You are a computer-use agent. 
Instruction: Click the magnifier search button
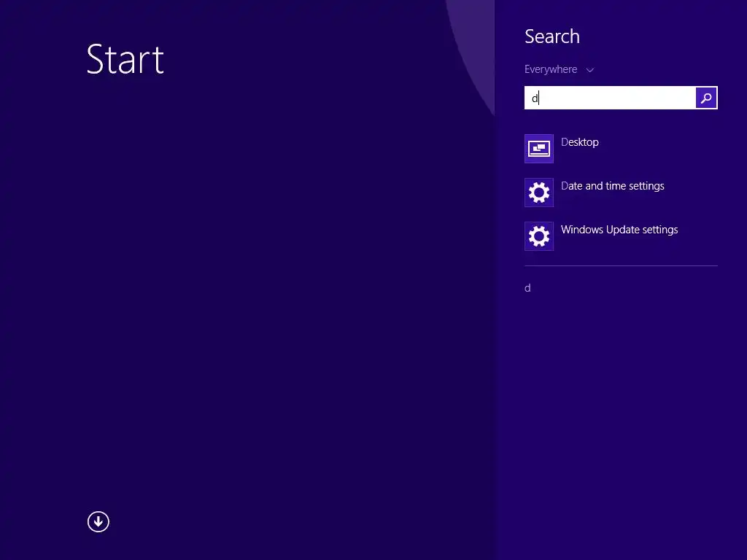coord(706,98)
